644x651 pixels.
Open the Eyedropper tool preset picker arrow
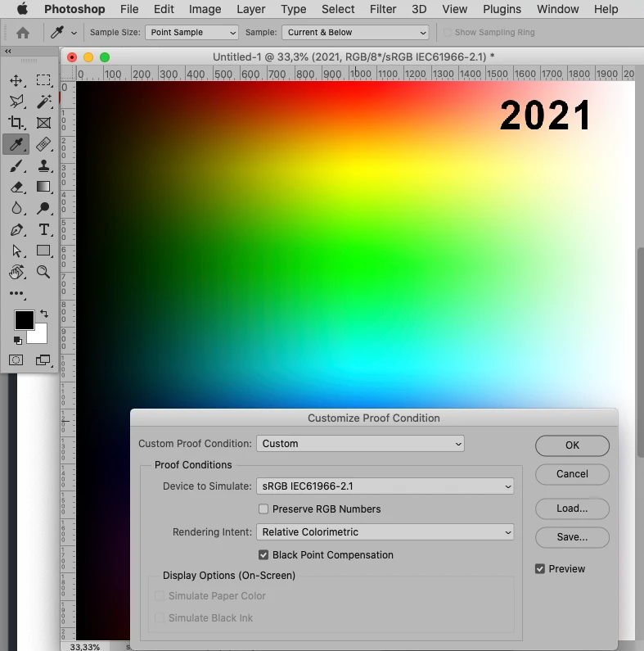coord(74,33)
